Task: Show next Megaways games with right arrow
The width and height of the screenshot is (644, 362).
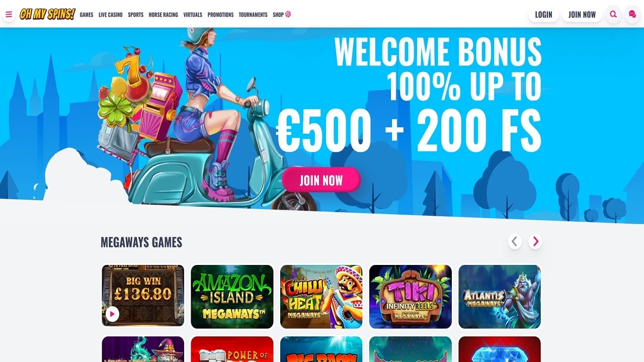Action: [535, 242]
